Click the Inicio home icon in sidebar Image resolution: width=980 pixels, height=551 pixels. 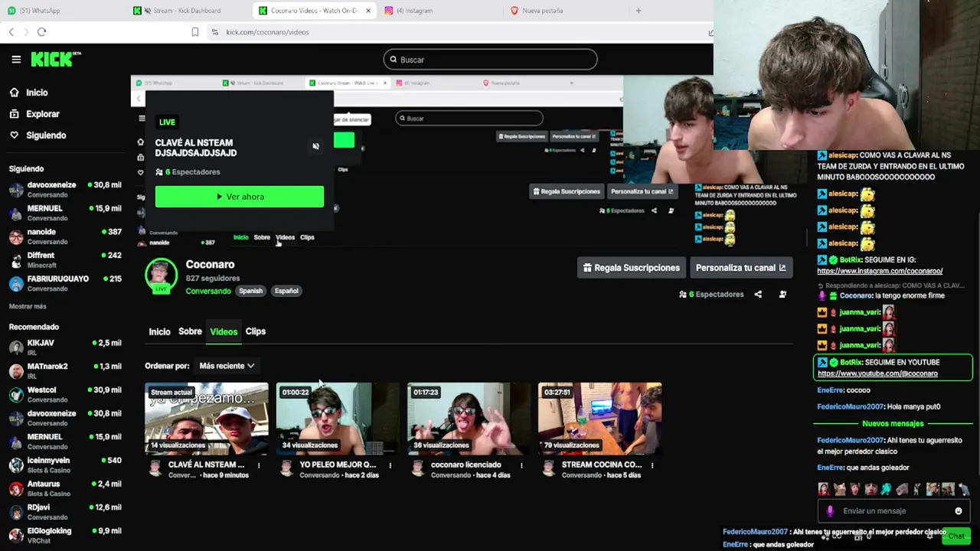coord(14,93)
